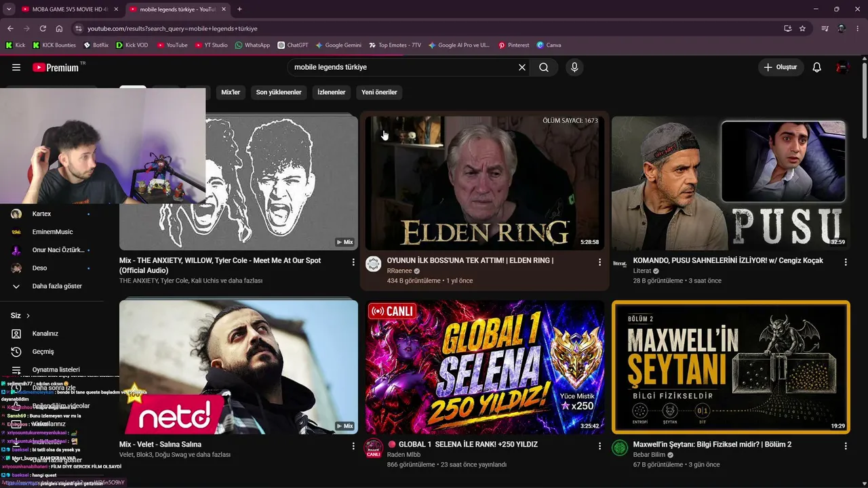Open more options for Maxwell'in Şeytanı video
This screenshot has height=488, width=868.
tap(846, 446)
